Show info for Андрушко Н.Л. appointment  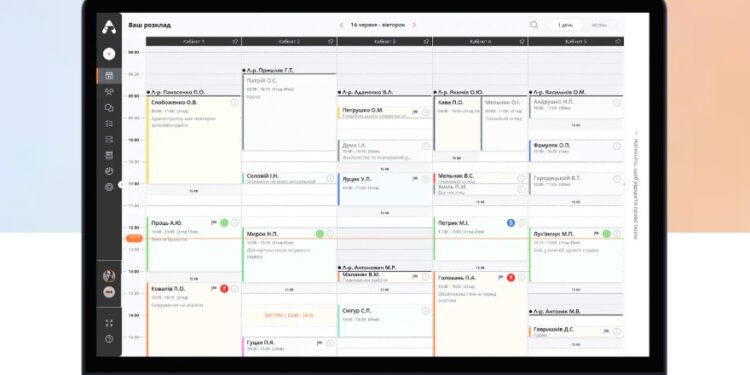pyautogui.click(x=617, y=102)
